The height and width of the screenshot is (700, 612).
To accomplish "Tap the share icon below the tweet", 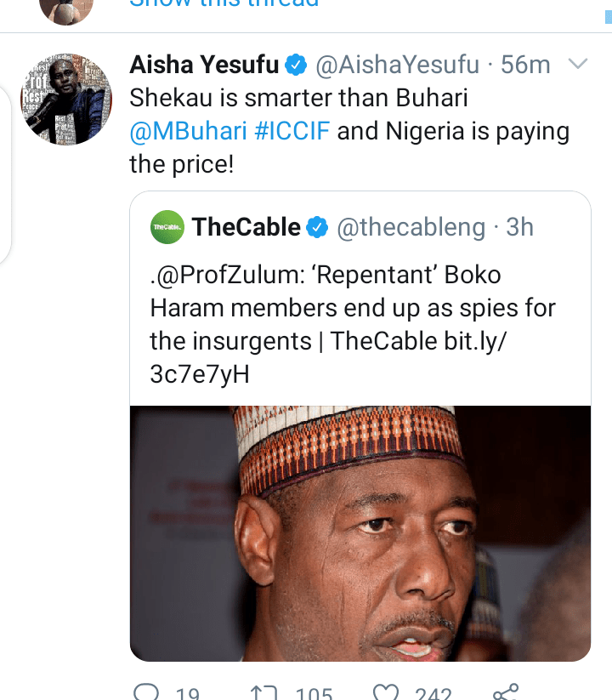I will tap(505, 692).
